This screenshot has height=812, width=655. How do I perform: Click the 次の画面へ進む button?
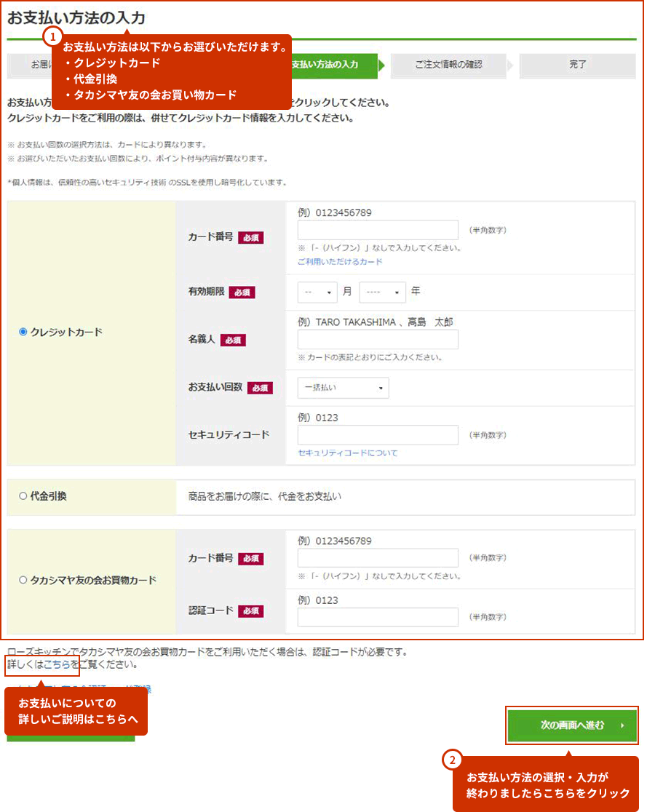pyautogui.click(x=572, y=725)
